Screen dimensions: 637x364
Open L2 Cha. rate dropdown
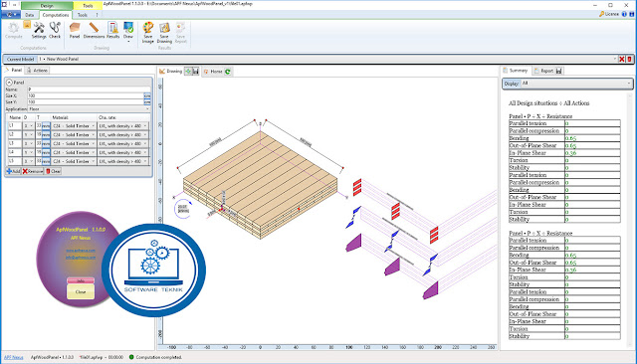[123, 134]
